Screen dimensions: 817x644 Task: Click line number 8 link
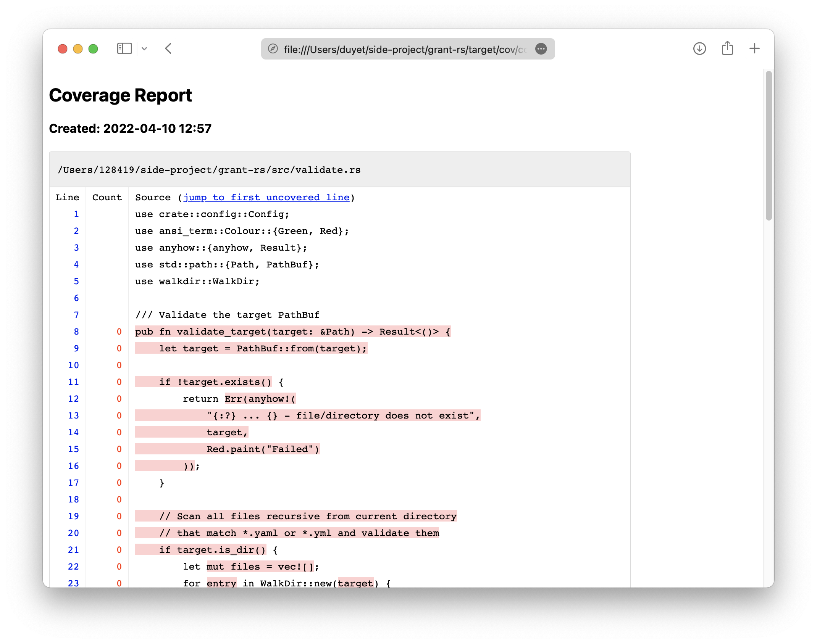pos(76,332)
